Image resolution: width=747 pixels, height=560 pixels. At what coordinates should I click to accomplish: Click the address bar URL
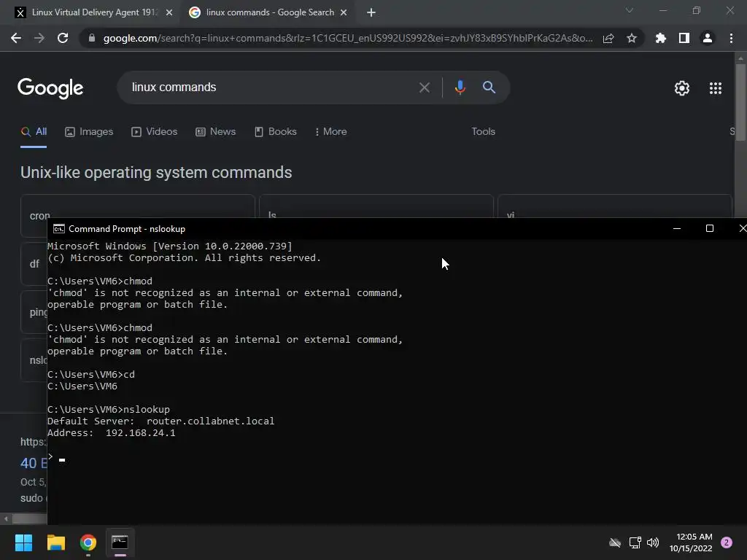348,38
